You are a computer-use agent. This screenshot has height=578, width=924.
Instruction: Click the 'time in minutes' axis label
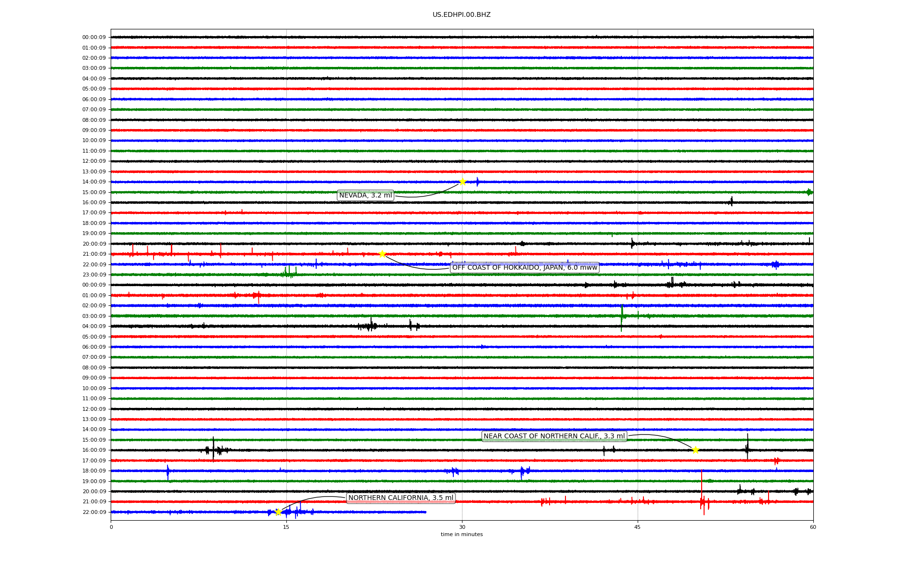(462, 534)
